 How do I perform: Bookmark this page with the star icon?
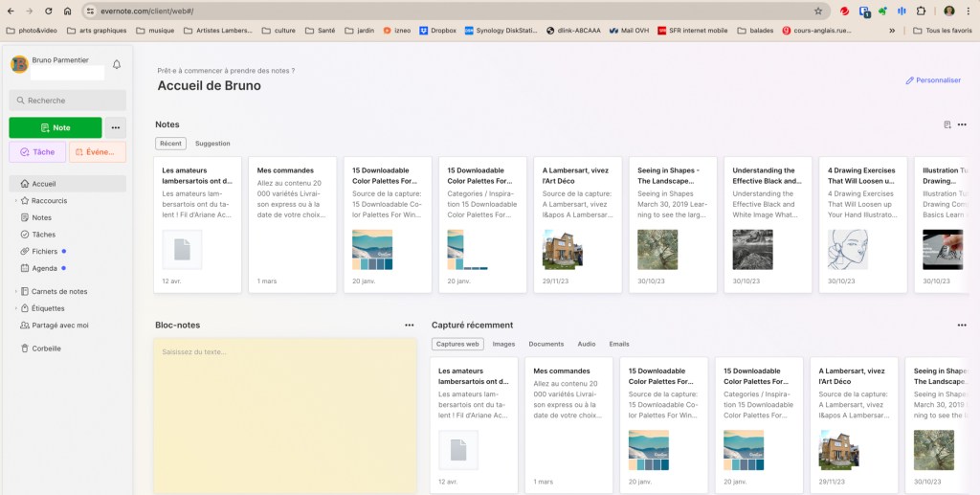click(x=818, y=11)
